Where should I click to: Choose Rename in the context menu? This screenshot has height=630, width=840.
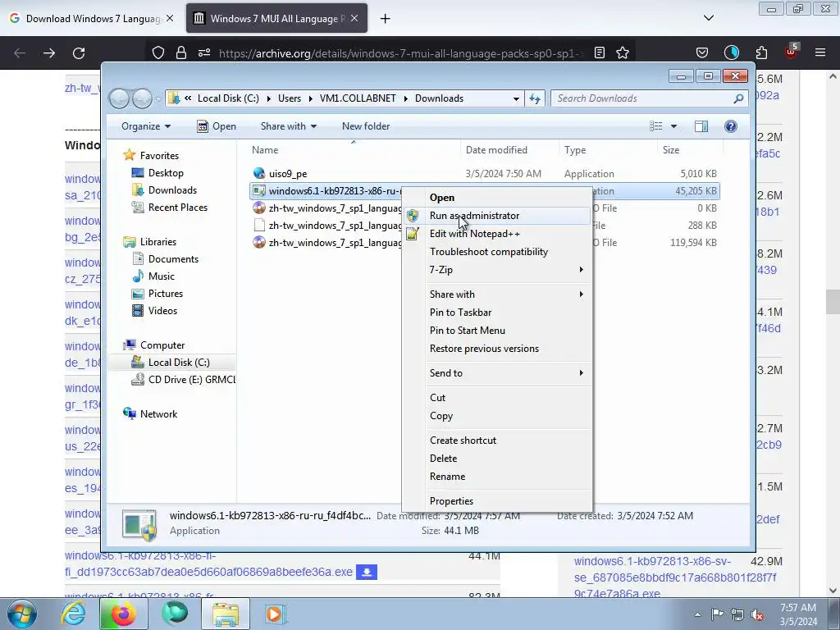447,477
